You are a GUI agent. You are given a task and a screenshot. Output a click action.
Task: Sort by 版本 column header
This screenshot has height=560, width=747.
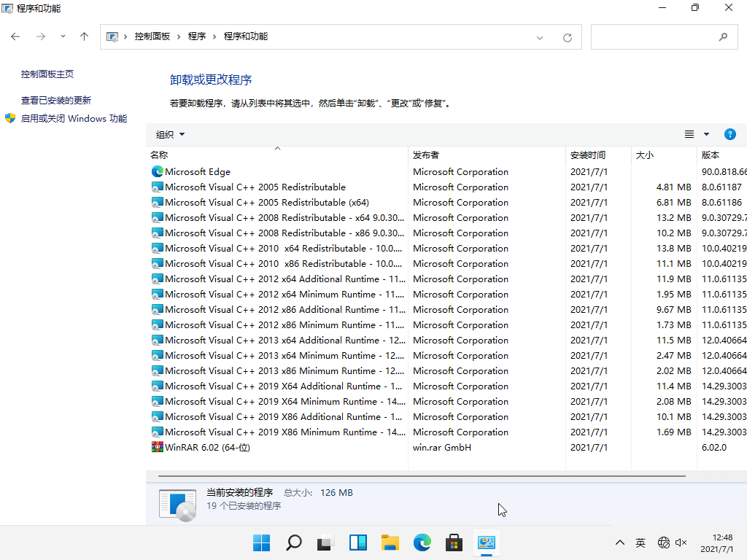pos(722,155)
